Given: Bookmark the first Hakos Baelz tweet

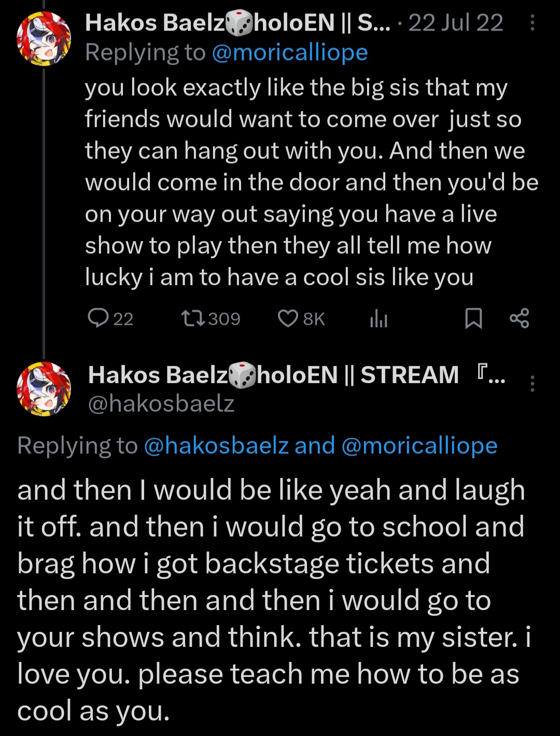Looking at the screenshot, I should coord(473,318).
